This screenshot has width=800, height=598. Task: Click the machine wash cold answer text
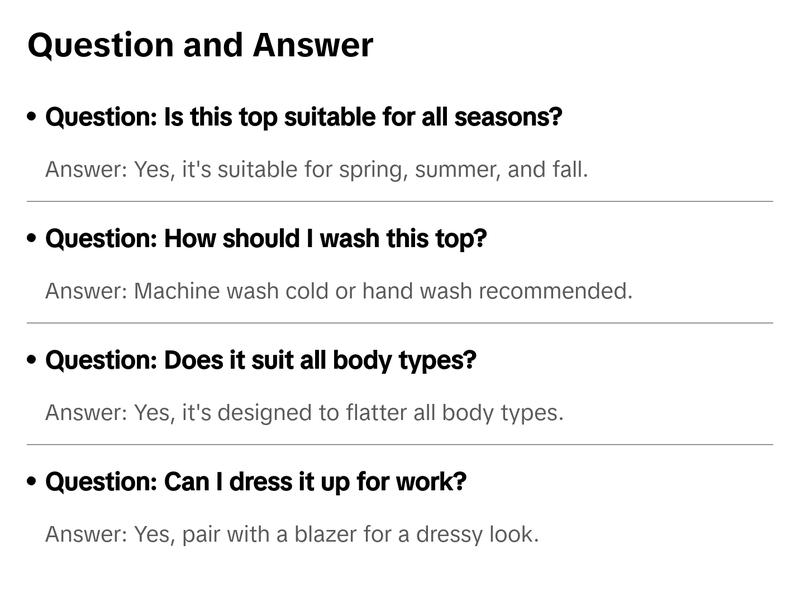pyautogui.click(x=339, y=291)
